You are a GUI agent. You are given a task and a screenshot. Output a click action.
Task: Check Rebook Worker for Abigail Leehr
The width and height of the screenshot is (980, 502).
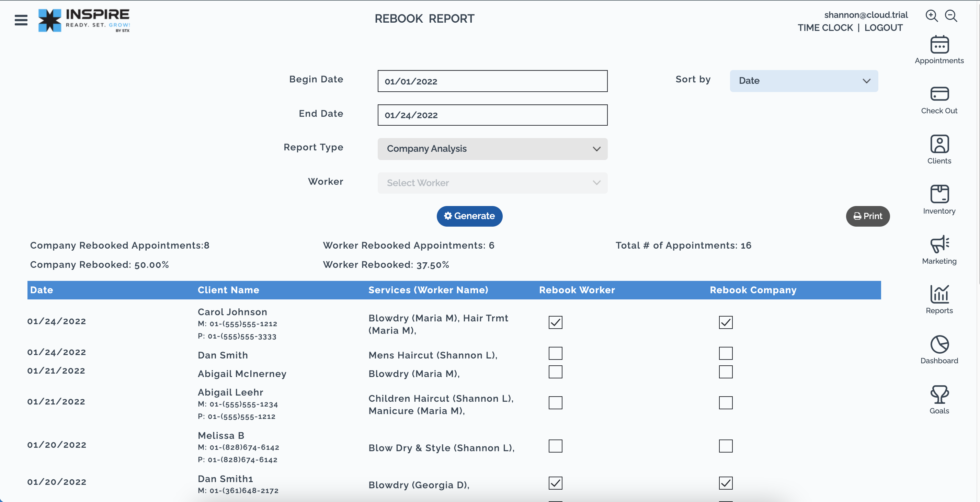[x=556, y=403]
